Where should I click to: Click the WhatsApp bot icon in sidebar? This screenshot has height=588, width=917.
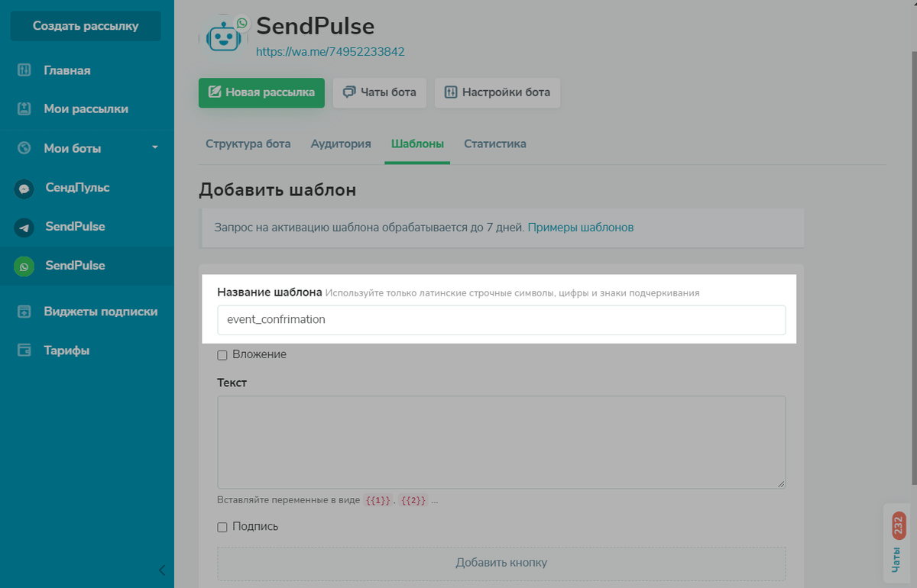click(24, 267)
